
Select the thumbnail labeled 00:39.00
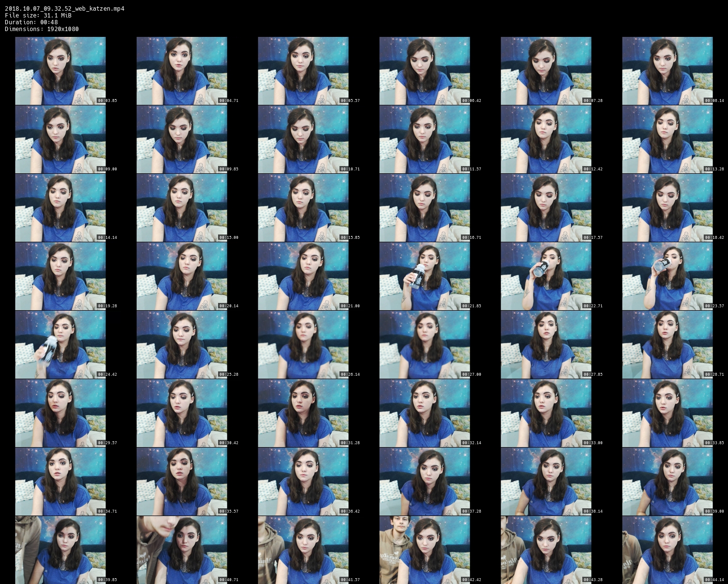667,482
